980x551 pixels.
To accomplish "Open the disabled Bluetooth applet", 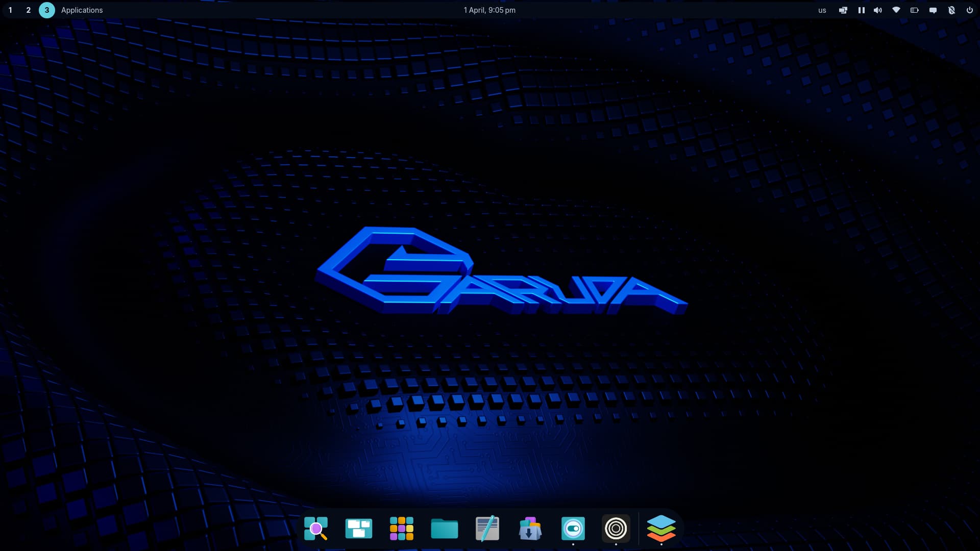I will click(951, 10).
